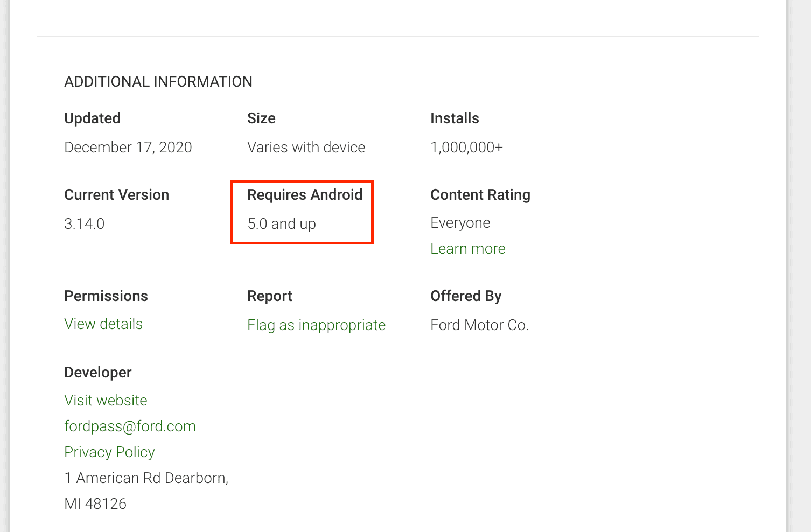811x532 pixels.
Task: Click the 'Current Version' label
Action: (x=117, y=195)
